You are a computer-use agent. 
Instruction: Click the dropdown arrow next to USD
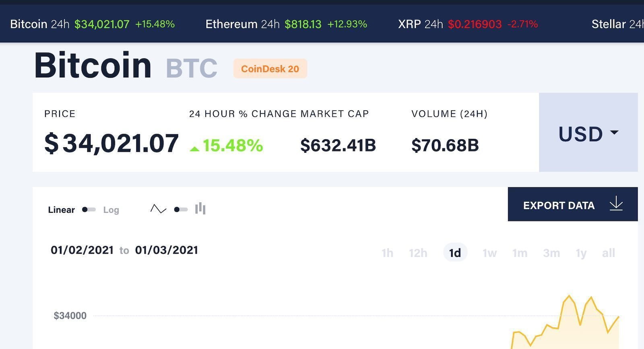614,132
